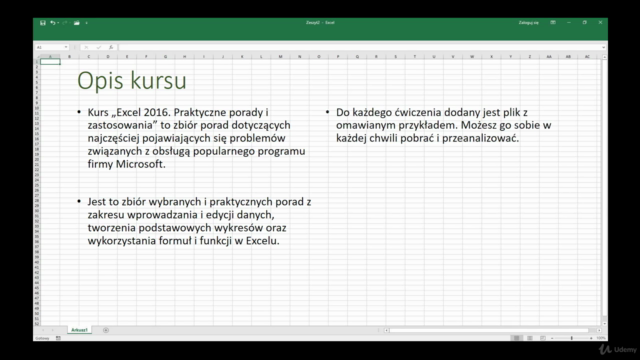
Task: Confirm entry with the checkmark formula icon
Action: (x=98, y=47)
